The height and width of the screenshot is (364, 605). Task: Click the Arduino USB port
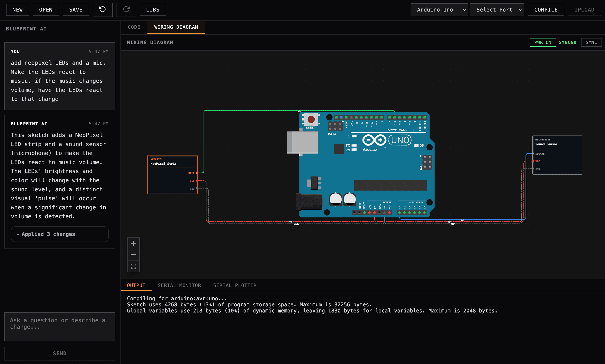pyautogui.click(x=302, y=142)
